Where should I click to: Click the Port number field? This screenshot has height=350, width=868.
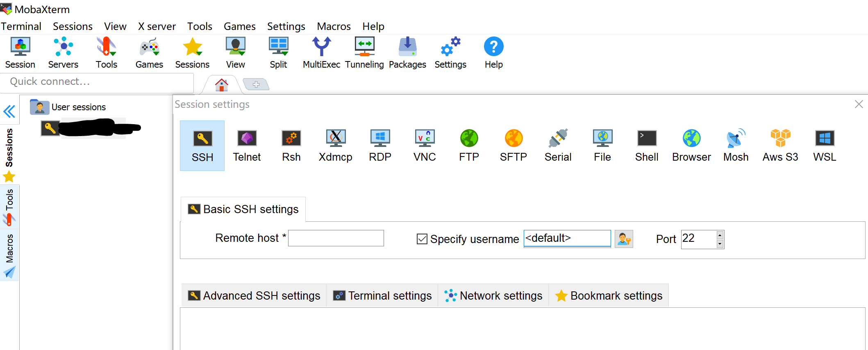coord(699,239)
